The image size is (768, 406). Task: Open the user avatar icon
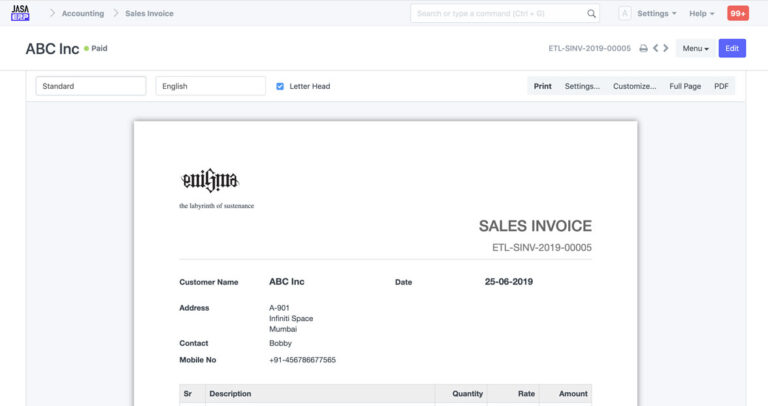624,14
